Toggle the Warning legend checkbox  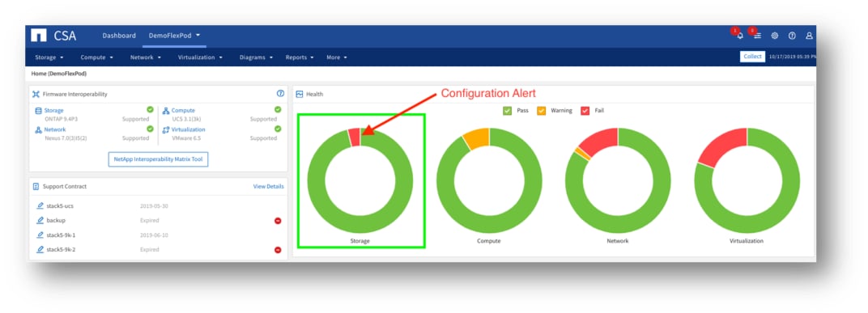pyautogui.click(x=542, y=111)
